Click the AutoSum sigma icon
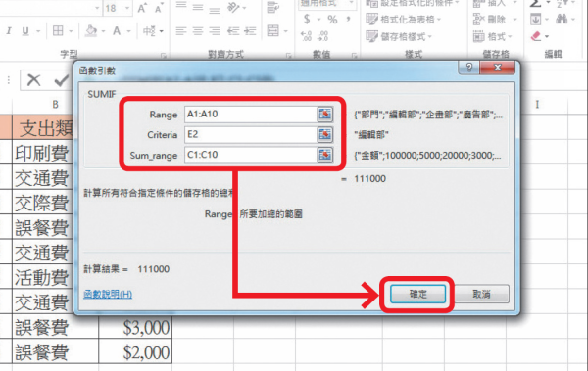This screenshot has height=371, width=588. coord(535,3)
